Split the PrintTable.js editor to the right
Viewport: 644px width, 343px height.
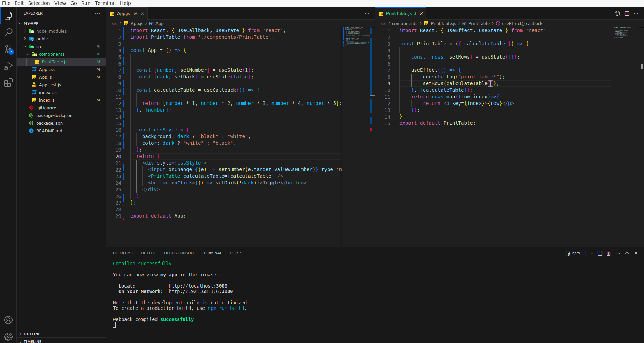pos(627,14)
